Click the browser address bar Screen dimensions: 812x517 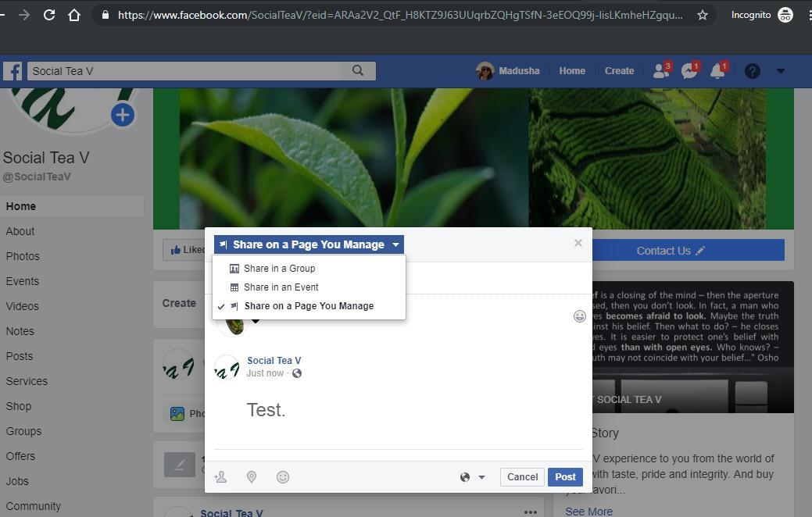pos(399,15)
